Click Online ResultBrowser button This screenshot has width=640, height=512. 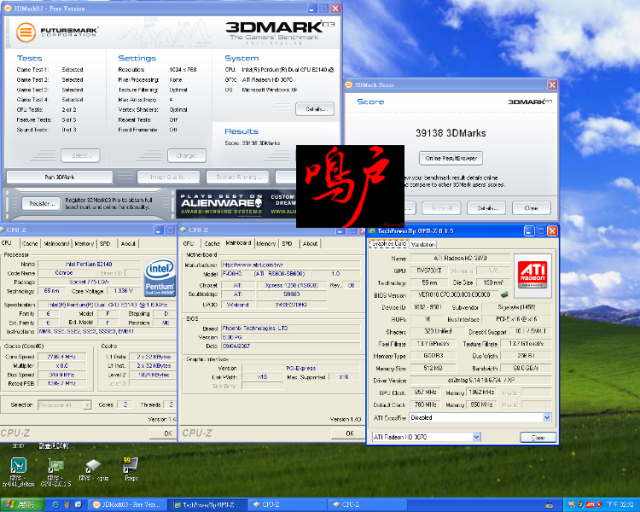tap(451, 158)
